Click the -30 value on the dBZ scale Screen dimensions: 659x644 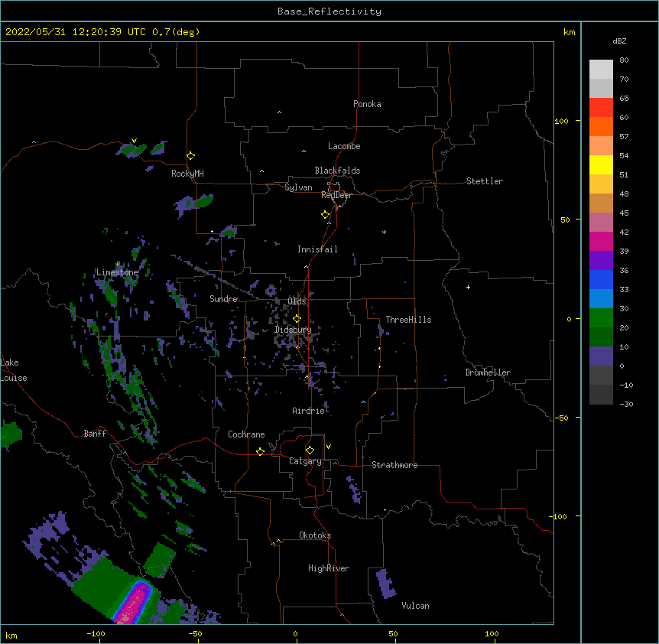[626, 404]
